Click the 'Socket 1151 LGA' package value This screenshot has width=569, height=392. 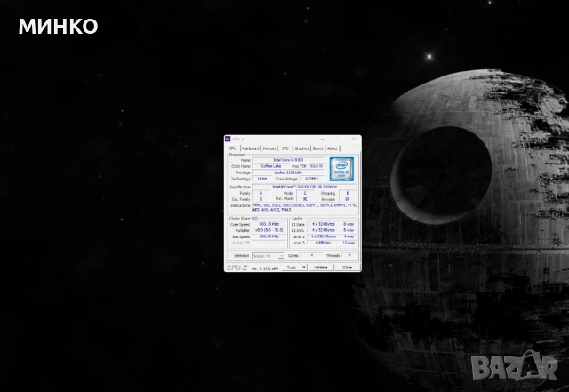coord(288,172)
